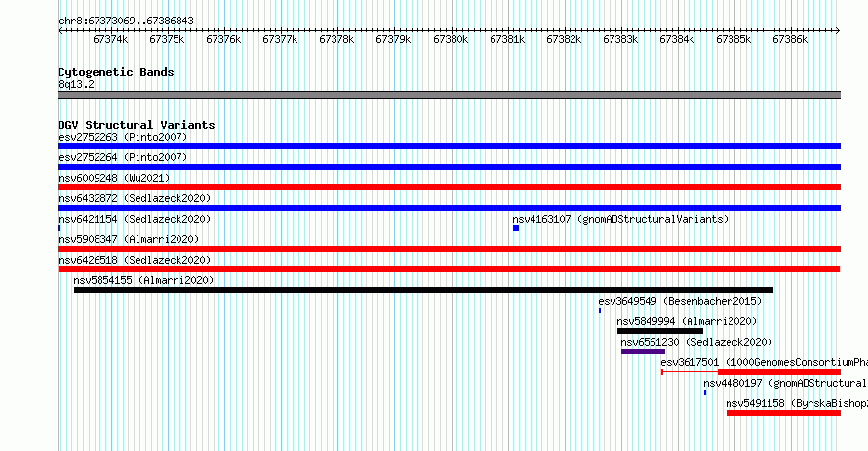Click chr8:67373069..67386843 coordinates text
The width and height of the screenshot is (868, 451).
click(x=126, y=20)
